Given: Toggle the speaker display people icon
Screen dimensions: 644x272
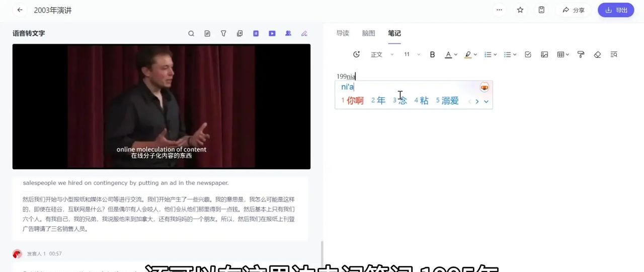Looking at the screenshot, I should pyautogui.click(x=288, y=34).
